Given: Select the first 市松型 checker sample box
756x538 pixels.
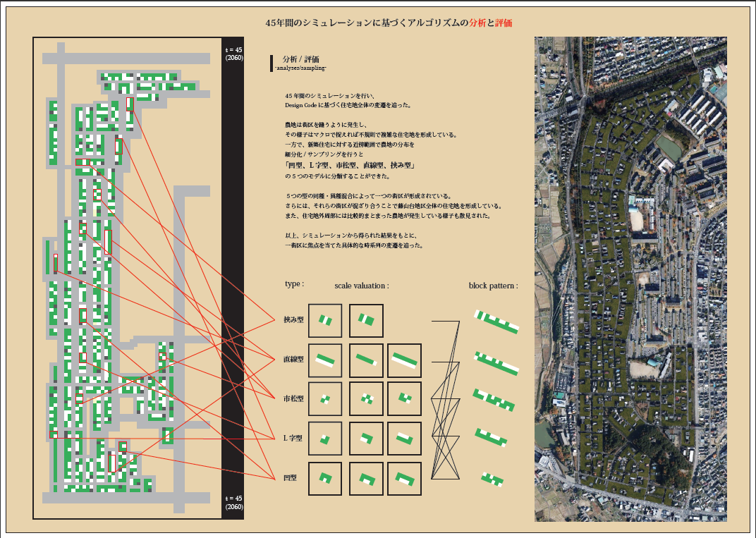Looking at the screenshot, I should (x=324, y=399).
